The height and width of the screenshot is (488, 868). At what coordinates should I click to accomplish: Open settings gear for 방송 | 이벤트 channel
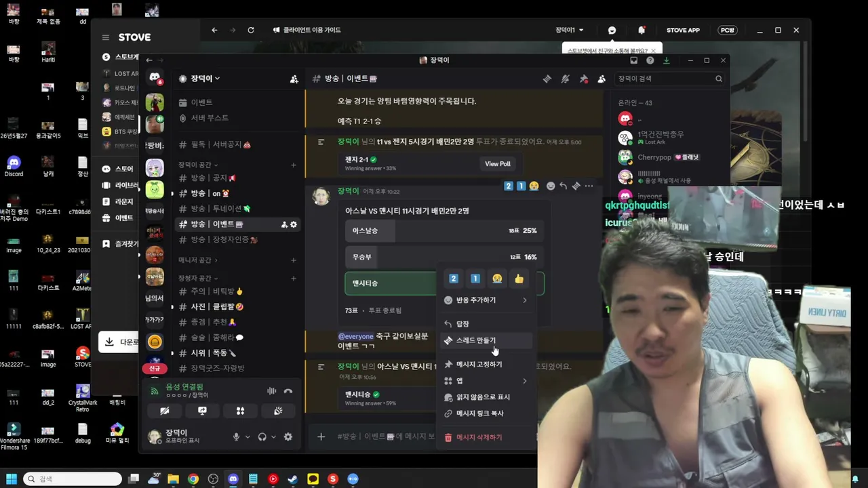coord(294,224)
